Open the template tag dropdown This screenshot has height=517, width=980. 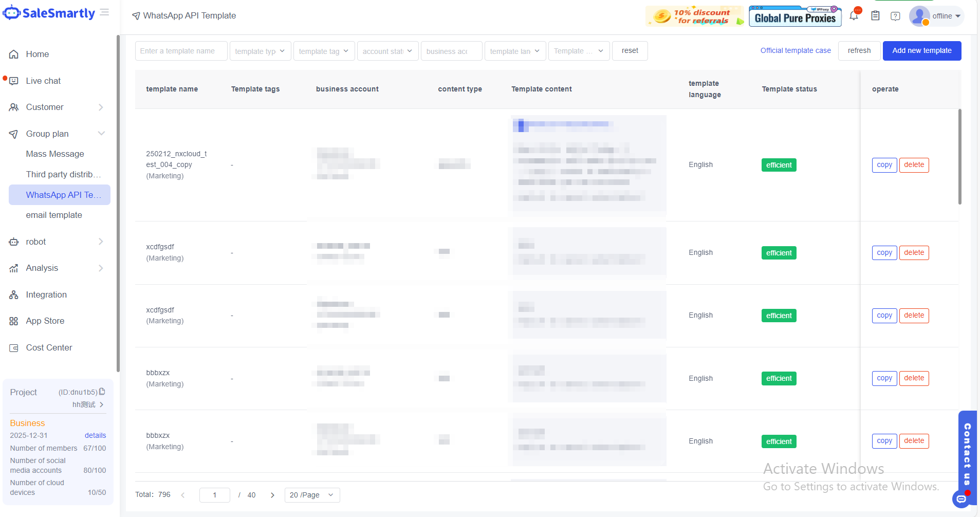[x=324, y=51]
